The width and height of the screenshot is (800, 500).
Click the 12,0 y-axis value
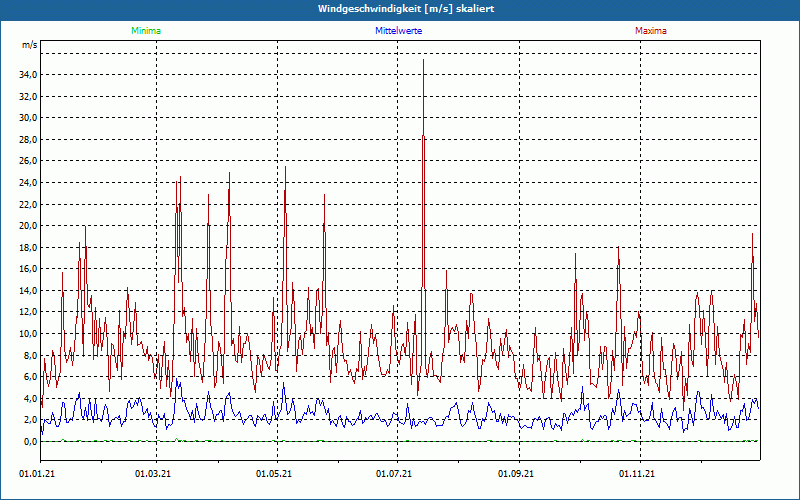pos(28,312)
